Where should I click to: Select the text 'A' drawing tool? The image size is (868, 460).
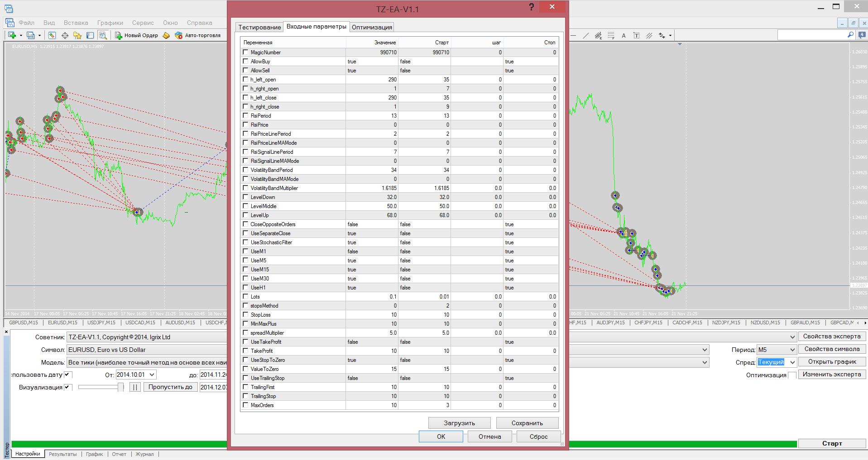tap(623, 35)
